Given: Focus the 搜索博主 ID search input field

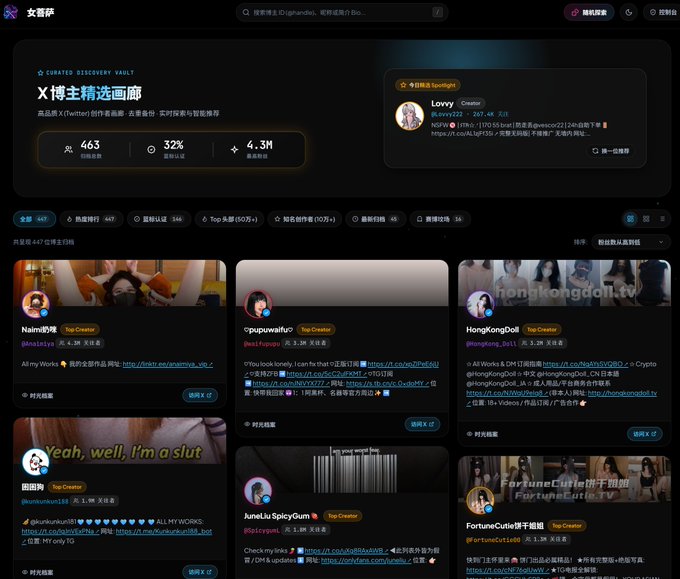Looking at the screenshot, I should [342, 12].
